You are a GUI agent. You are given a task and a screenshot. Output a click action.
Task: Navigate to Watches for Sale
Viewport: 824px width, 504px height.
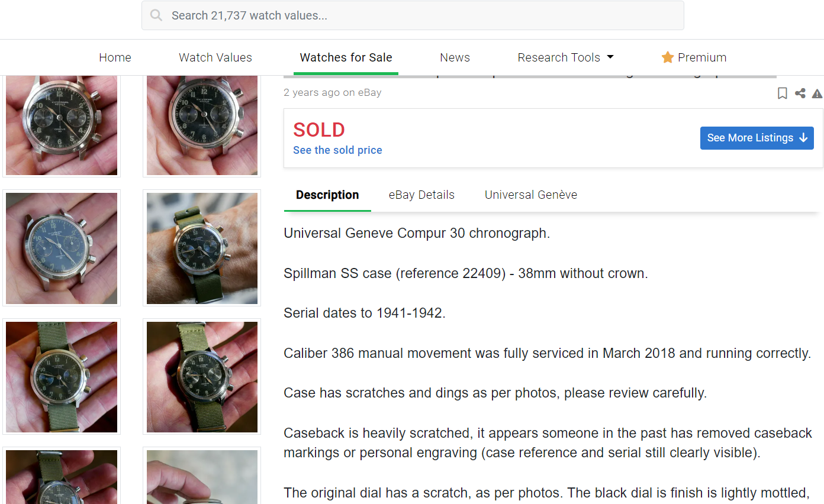pos(346,57)
